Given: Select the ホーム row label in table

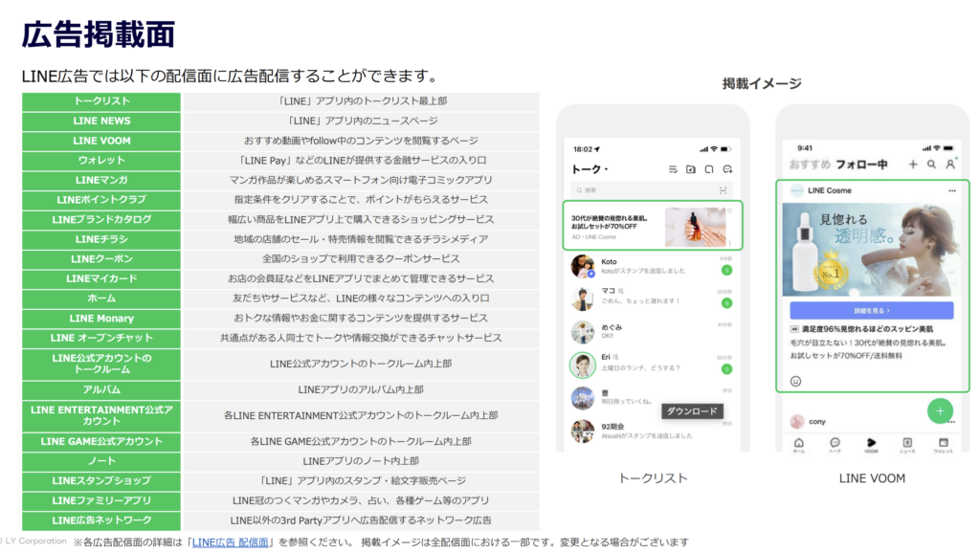Looking at the screenshot, I should click(x=101, y=299).
